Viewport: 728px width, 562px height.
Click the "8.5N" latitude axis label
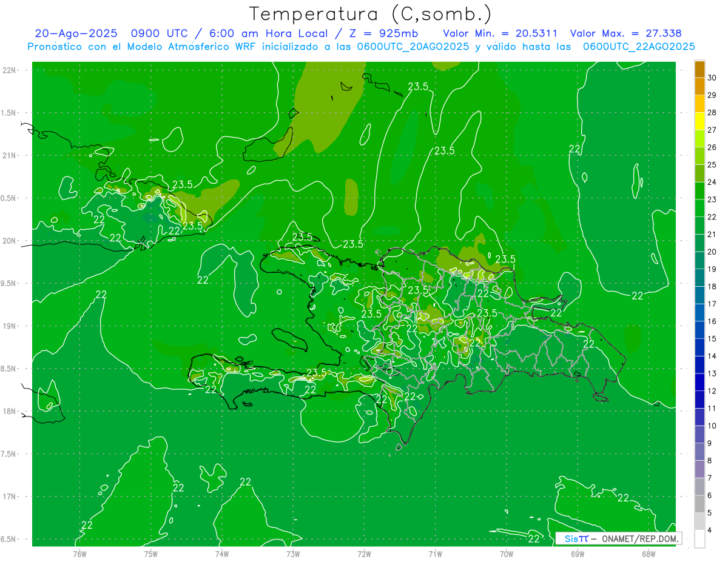coord(9,369)
